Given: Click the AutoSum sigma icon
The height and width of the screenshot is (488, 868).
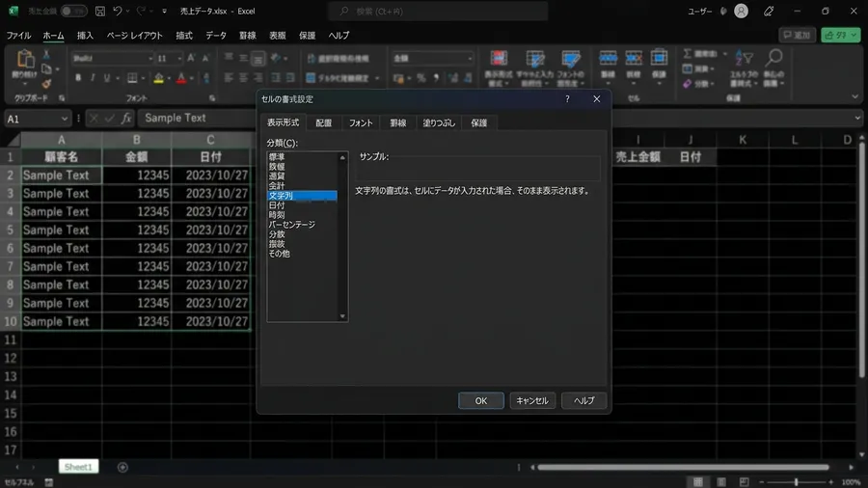Looking at the screenshot, I should click(687, 54).
